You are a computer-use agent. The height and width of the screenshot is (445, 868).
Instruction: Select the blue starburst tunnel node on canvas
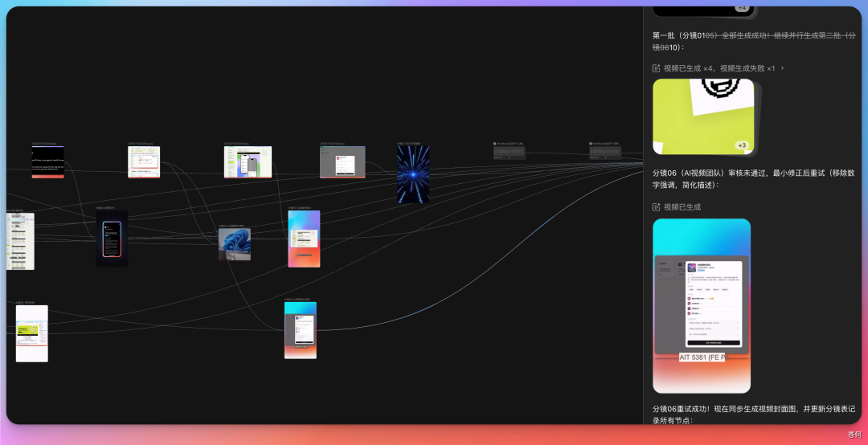click(413, 174)
